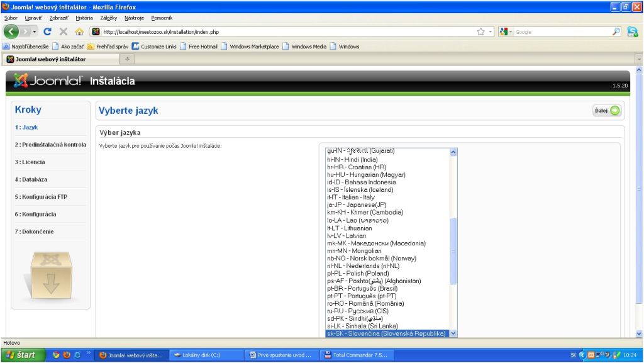Click language list scroll down arrow
This screenshot has height=363, width=644.
tap(453, 333)
